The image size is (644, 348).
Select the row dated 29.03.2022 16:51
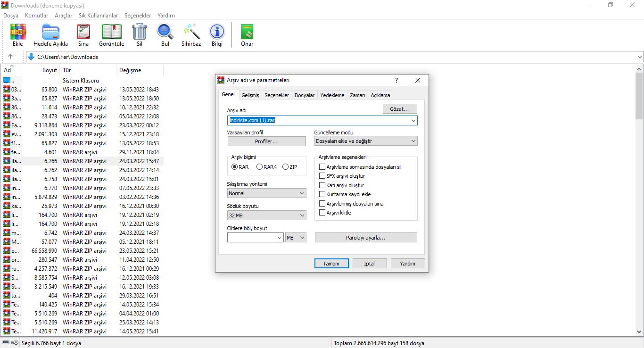pos(82,296)
